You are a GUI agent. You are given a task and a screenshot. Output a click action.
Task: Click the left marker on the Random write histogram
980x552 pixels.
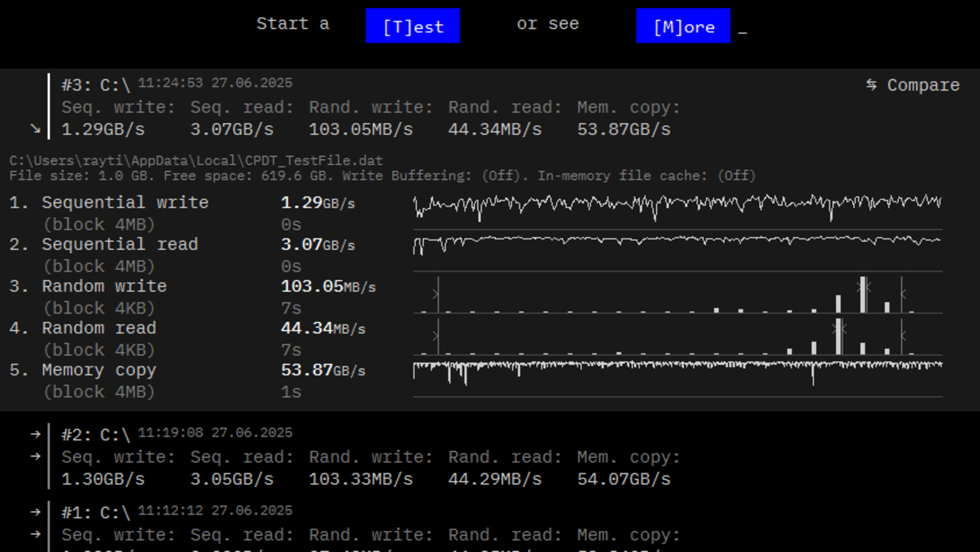click(x=437, y=294)
